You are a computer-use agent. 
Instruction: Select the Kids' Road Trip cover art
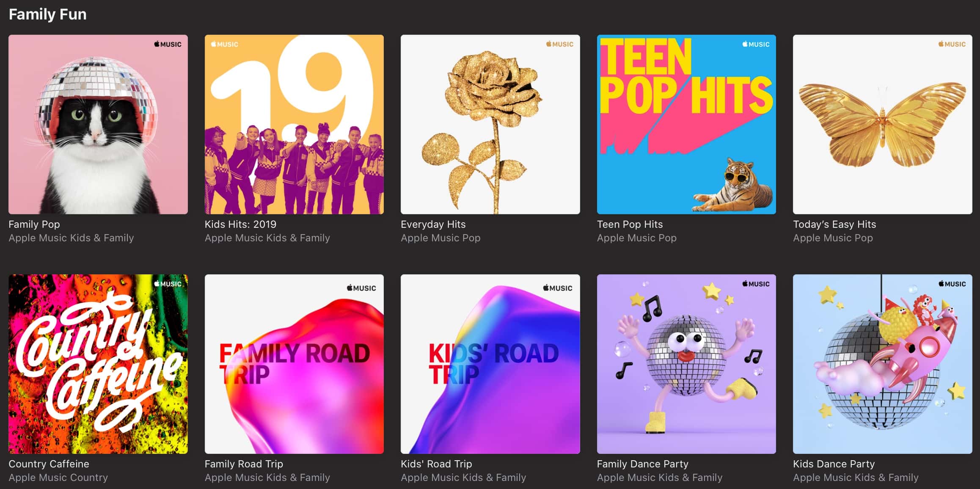[490, 364]
